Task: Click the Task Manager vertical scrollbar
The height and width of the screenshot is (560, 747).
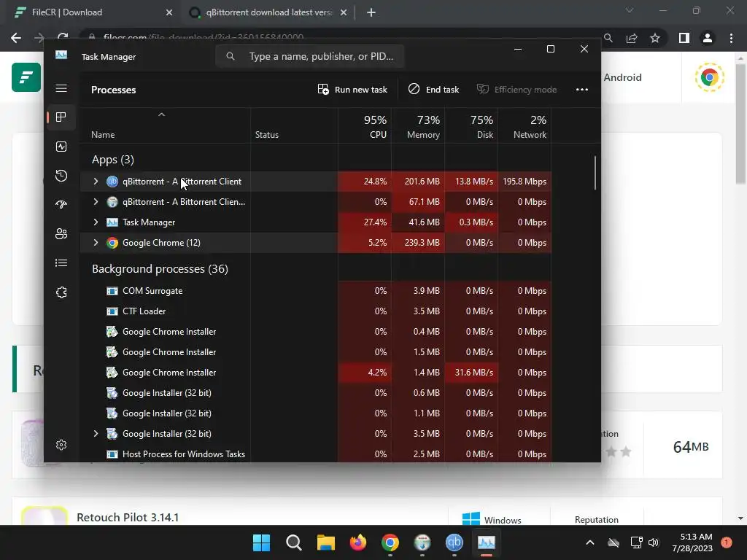Action: coord(595,173)
